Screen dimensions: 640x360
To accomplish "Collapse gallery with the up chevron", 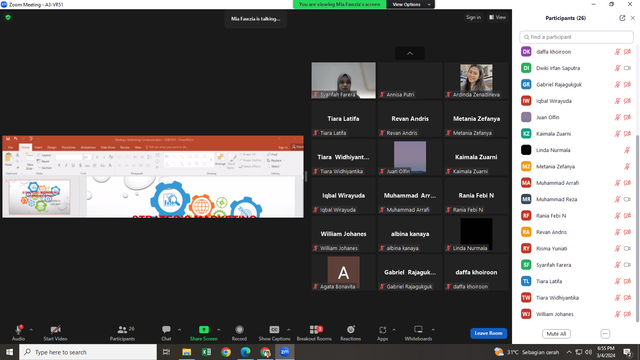I will [410, 53].
